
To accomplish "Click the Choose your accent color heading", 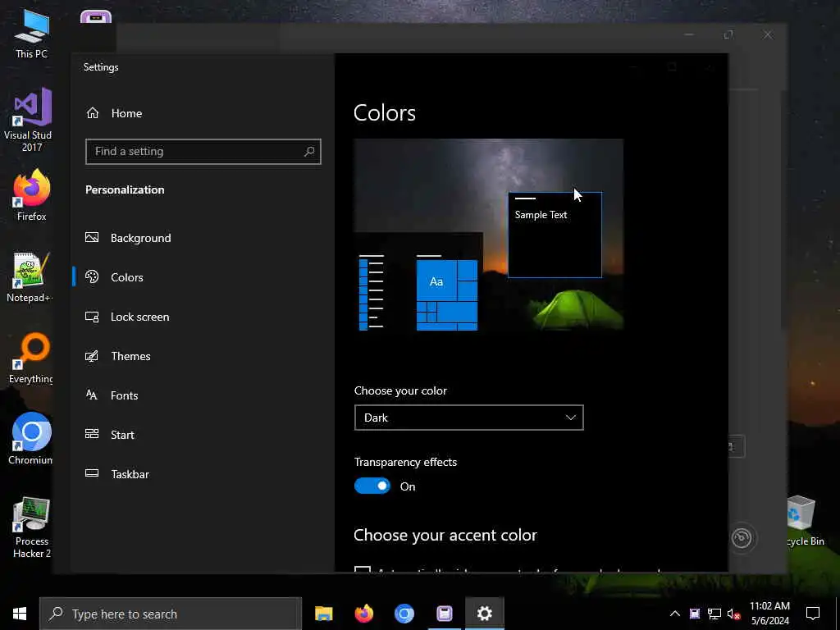I will (x=445, y=535).
